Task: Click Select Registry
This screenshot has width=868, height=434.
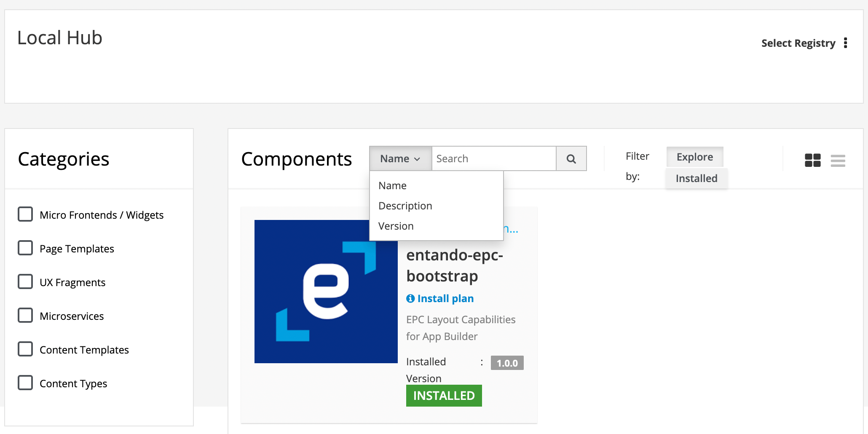Action: pos(798,43)
